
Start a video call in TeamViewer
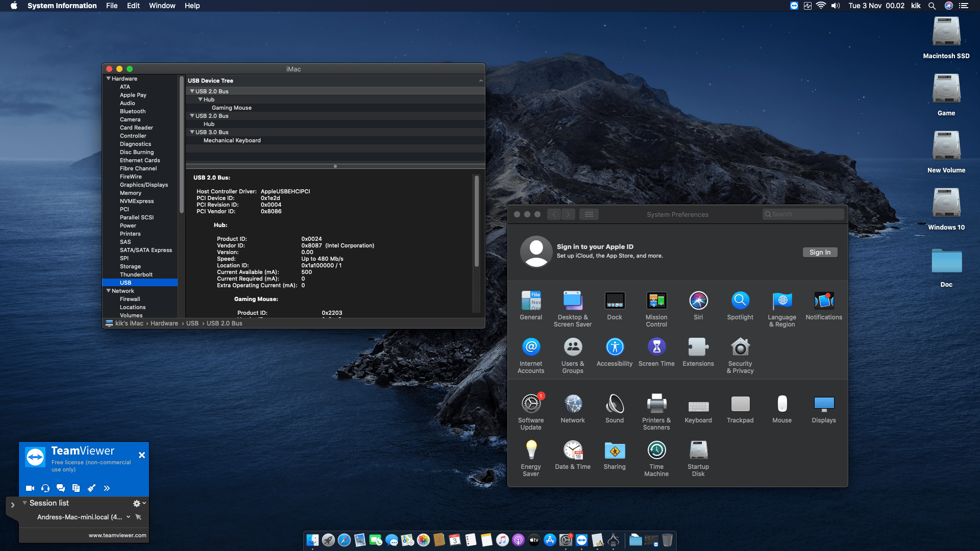point(30,488)
